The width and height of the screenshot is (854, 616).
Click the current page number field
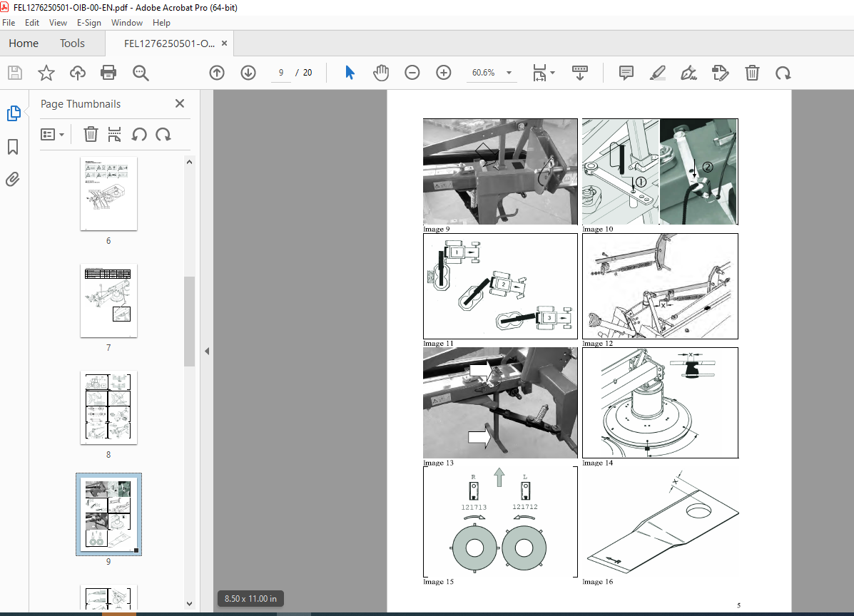(x=281, y=73)
